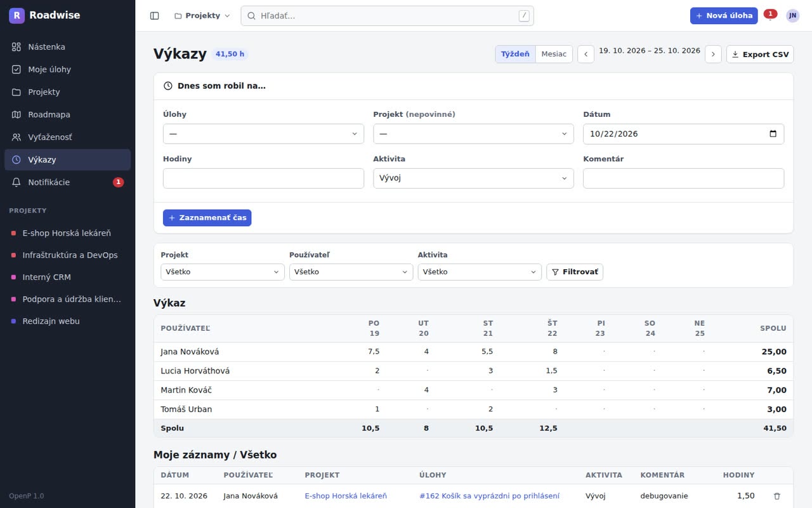Open Notifikácie in the sidebar

67,182
